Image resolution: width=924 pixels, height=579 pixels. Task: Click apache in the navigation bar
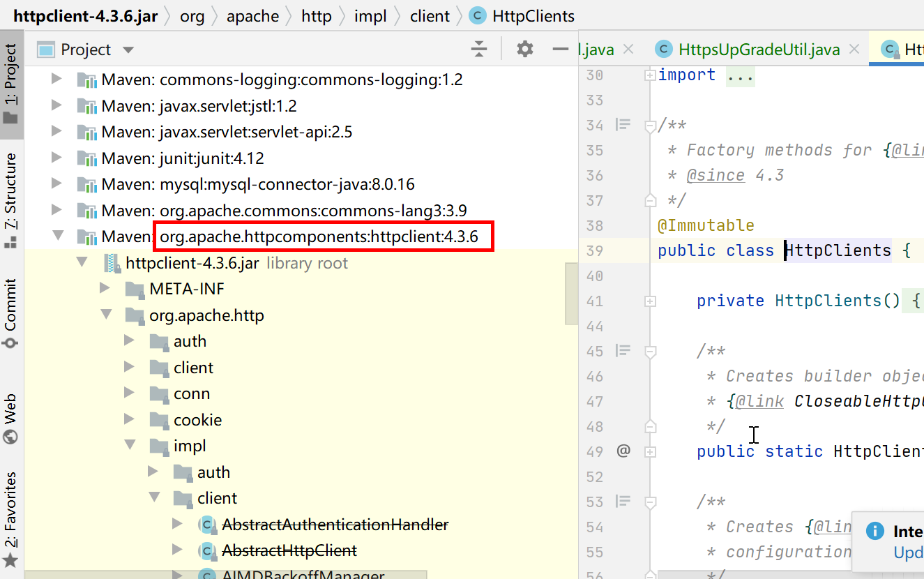(x=252, y=15)
